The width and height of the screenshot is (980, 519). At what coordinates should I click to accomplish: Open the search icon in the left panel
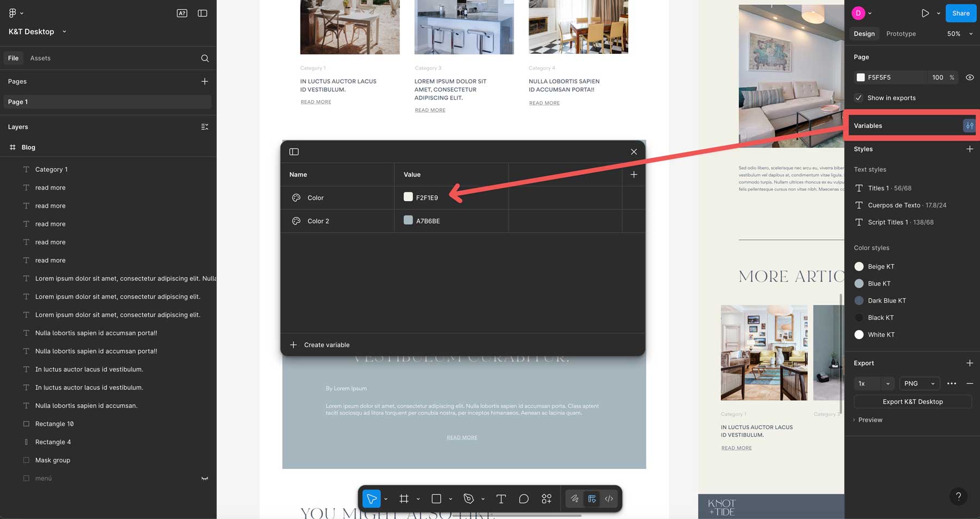tap(204, 58)
